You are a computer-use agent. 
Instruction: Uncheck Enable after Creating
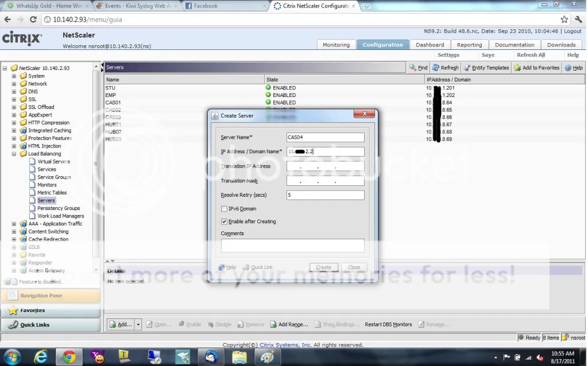[225, 221]
